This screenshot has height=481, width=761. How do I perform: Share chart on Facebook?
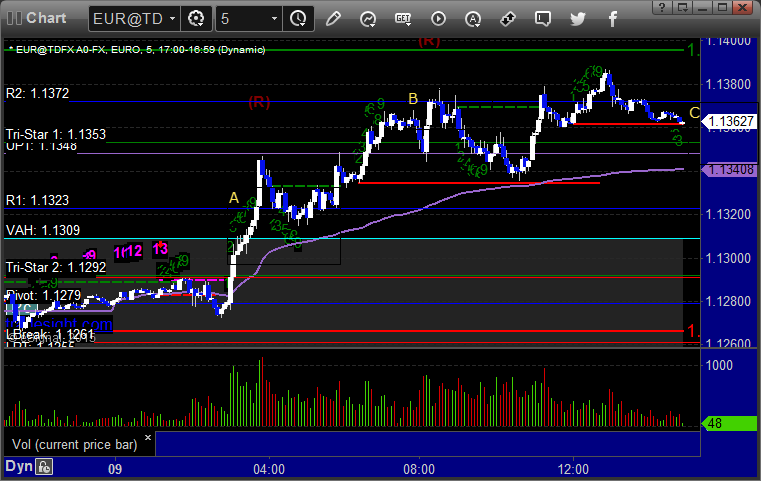(x=612, y=19)
